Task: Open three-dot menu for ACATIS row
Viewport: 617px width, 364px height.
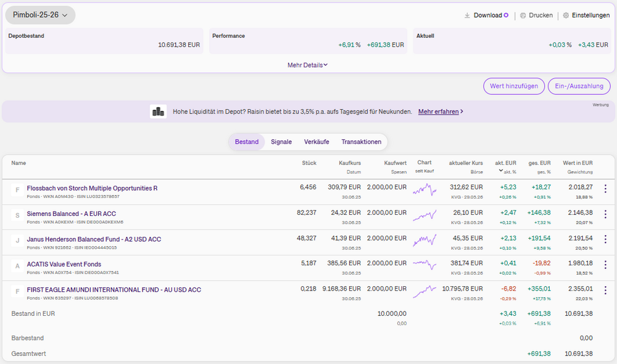Action: (605, 265)
